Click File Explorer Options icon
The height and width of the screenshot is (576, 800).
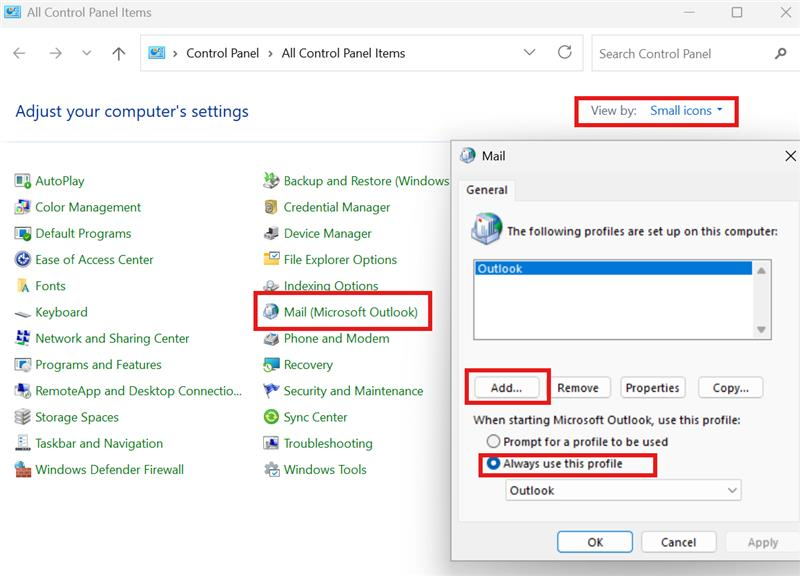coord(271,259)
